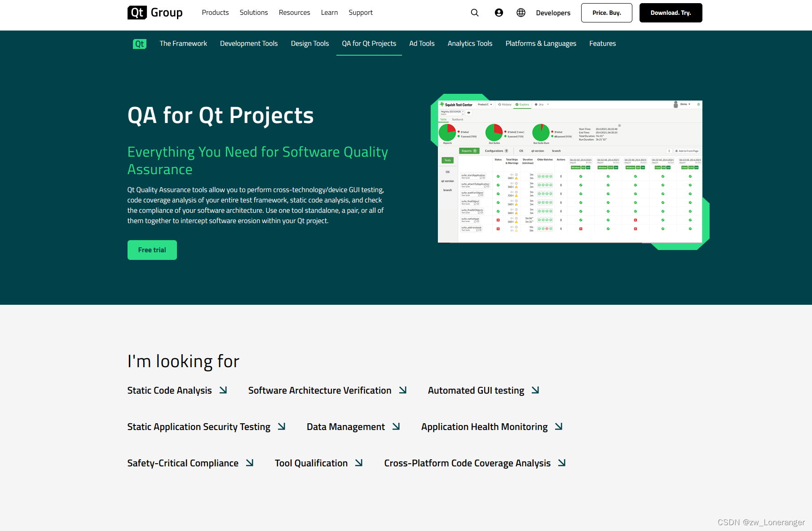Select the QA for Qt Projects tab

[x=369, y=44]
